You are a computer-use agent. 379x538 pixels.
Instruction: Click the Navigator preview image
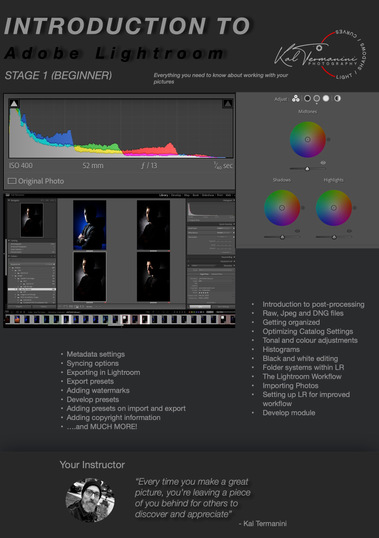click(32, 220)
